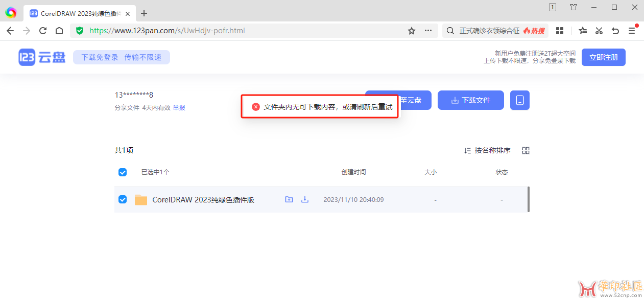Open the favorites list icon
The height and width of the screenshot is (299, 644).
click(583, 31)
